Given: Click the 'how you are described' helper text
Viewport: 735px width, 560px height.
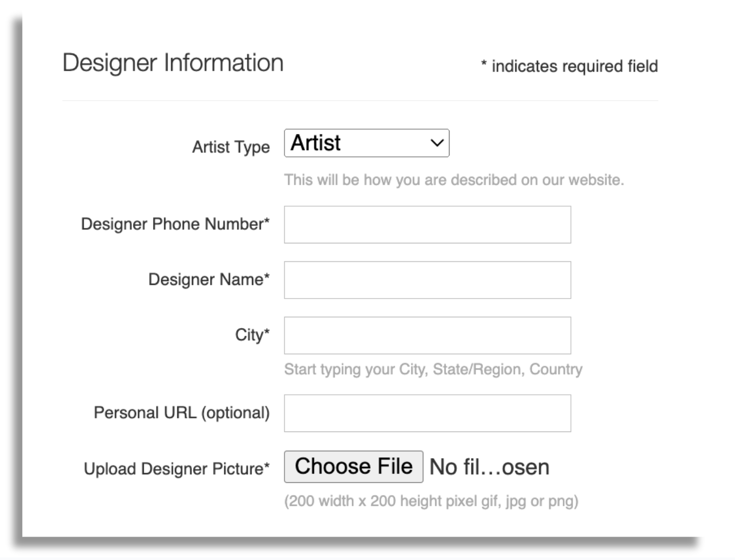Looking at the screenshot, I should coord(453,180).
